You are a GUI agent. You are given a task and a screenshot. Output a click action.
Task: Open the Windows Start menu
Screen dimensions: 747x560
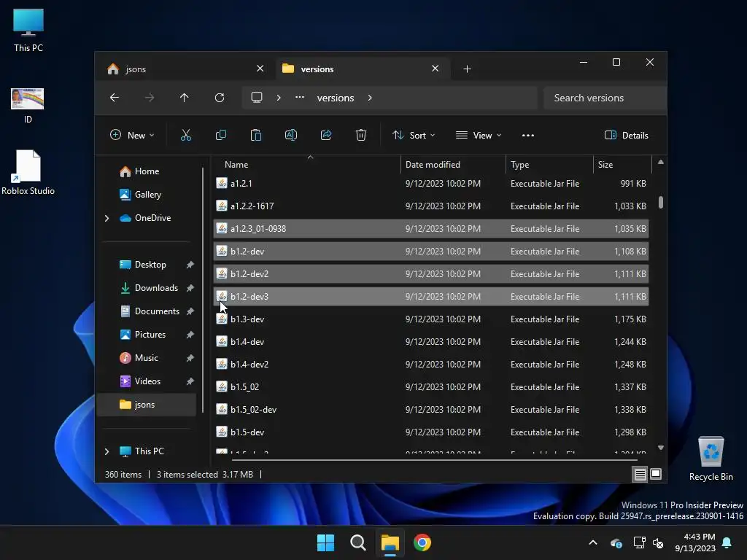point(326,542)
